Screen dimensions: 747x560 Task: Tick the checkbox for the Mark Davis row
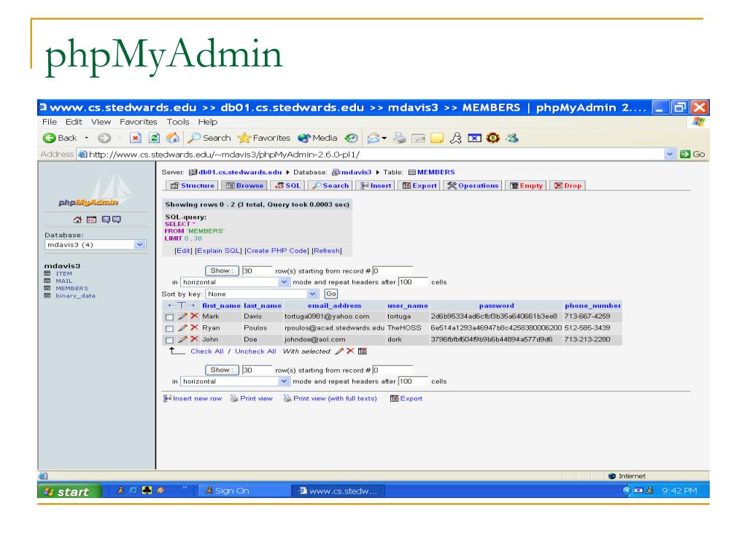(169, 316)
